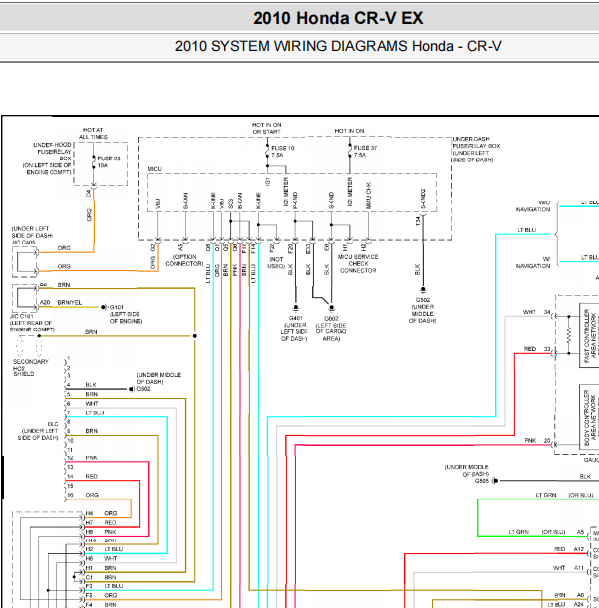
Task: Click the 'W/ NAVIGATION' label
Action: [533, 262]
